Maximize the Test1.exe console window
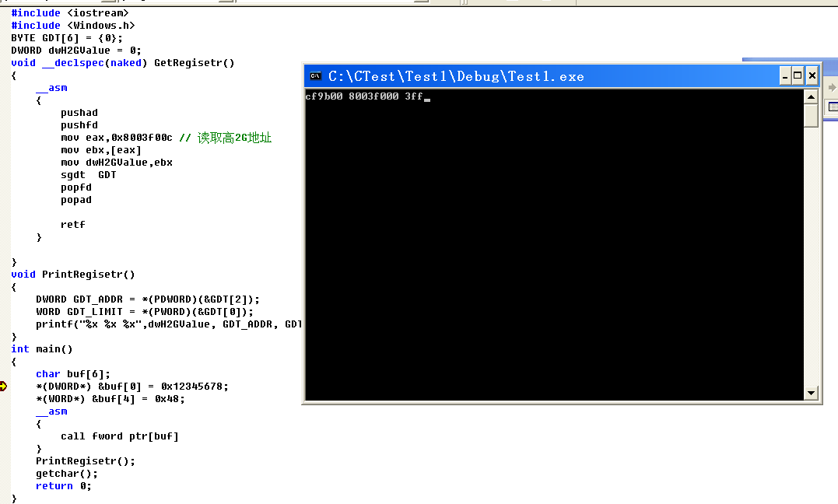 click(x=798, y=75)
